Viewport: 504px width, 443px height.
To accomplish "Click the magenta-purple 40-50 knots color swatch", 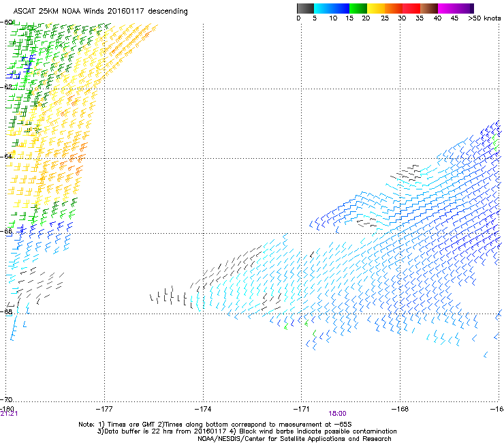I will [x=456, y=8].
